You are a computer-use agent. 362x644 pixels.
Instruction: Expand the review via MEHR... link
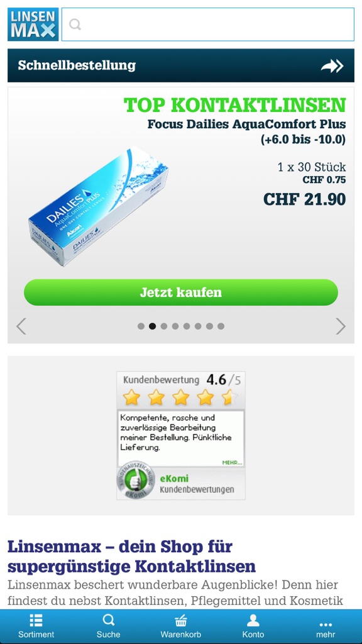233,462
